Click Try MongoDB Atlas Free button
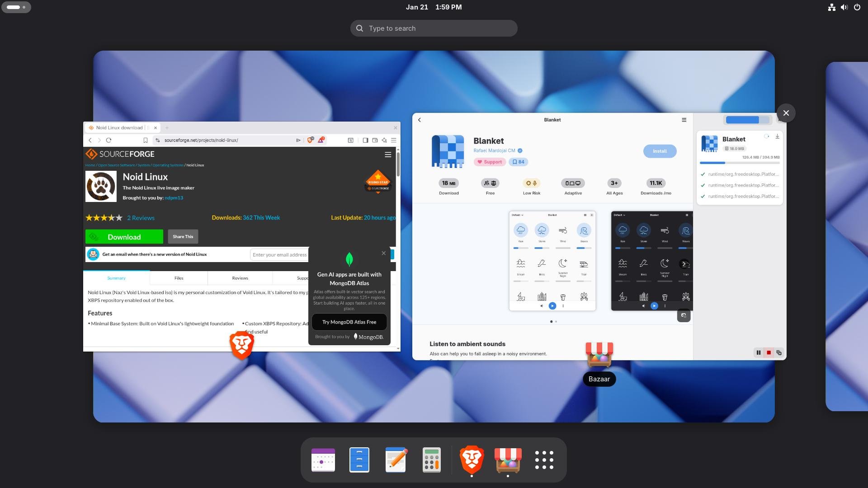 [349, 322]
